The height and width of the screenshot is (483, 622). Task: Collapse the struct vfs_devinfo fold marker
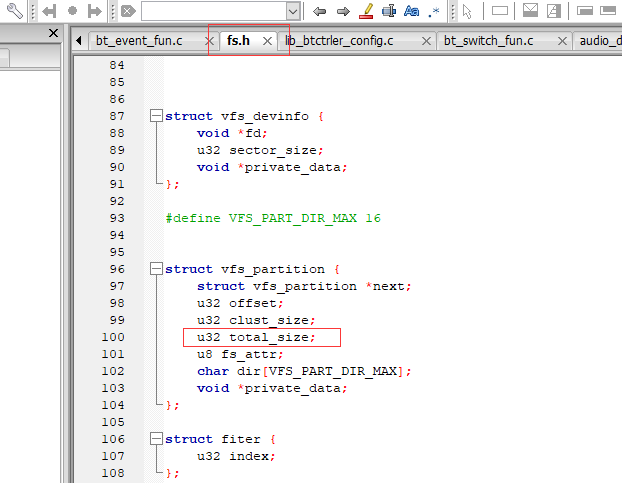click(x=156, y=116)
